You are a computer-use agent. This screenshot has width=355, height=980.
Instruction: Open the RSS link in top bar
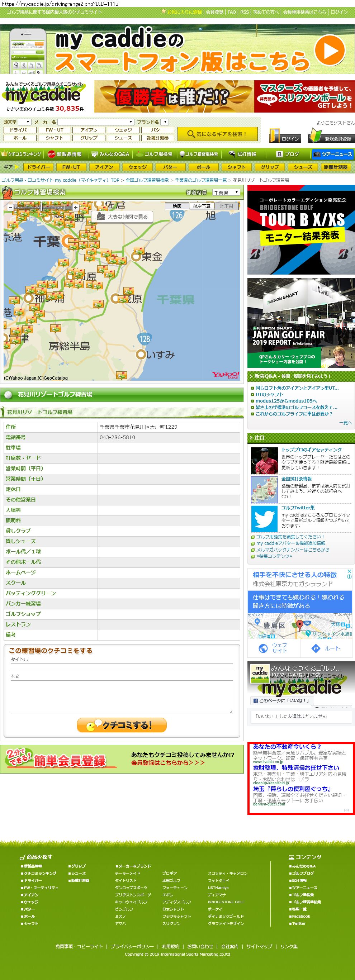244,12
